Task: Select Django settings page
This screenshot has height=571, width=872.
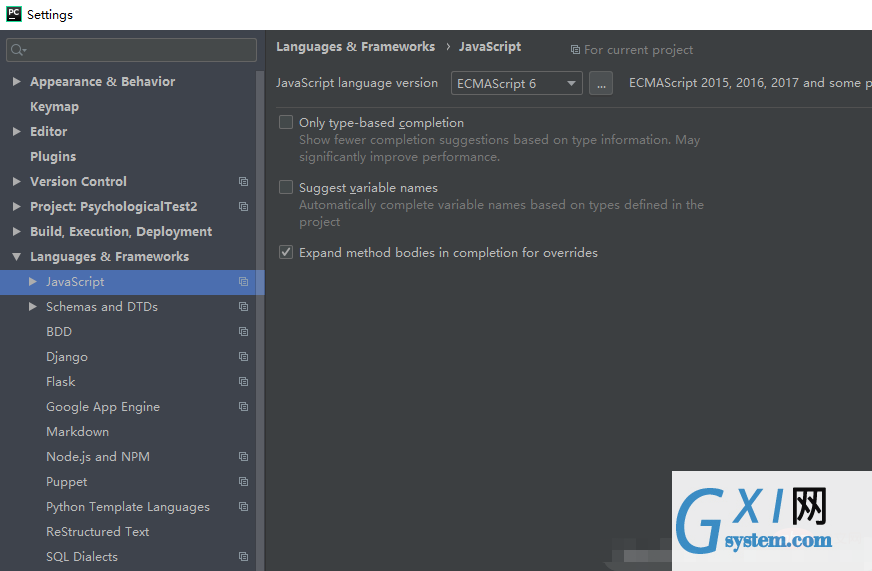Action: click(67, 357)
